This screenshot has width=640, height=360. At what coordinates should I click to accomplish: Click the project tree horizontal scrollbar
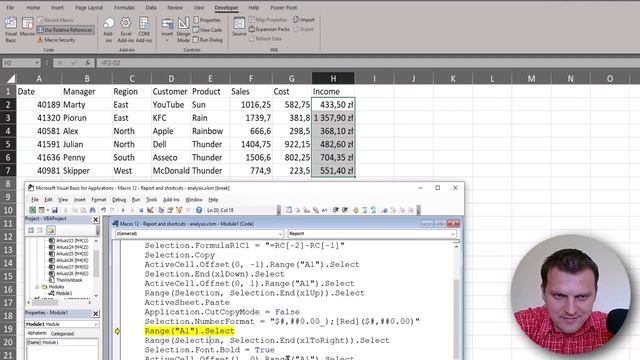pyautogui.click(x=60, y=302)
